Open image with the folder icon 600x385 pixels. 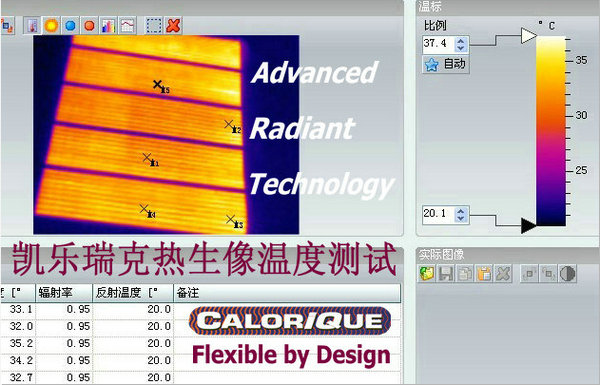pyautogui.click(x=427, y=274)
